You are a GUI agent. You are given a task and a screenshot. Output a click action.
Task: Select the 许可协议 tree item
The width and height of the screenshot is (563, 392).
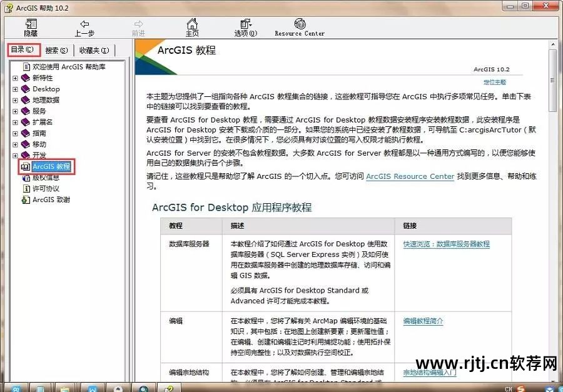point(46,189)
